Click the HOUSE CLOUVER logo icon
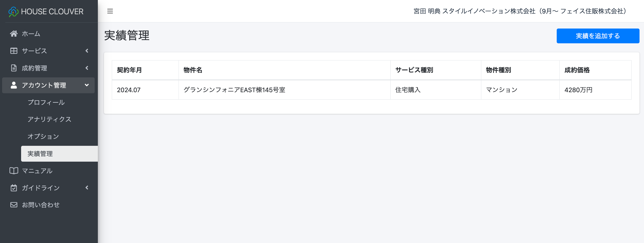This screenshot has width=644, height=243. click(13, 12)
